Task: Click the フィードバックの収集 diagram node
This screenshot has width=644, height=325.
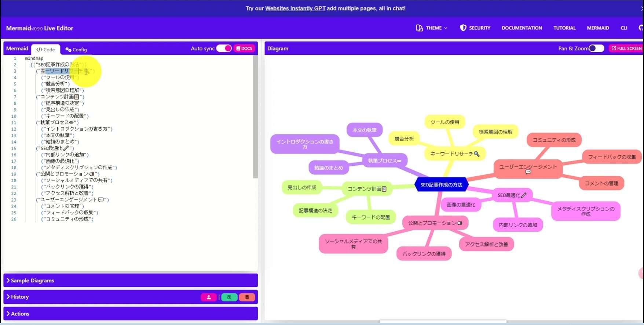Action: coord(612,157)
